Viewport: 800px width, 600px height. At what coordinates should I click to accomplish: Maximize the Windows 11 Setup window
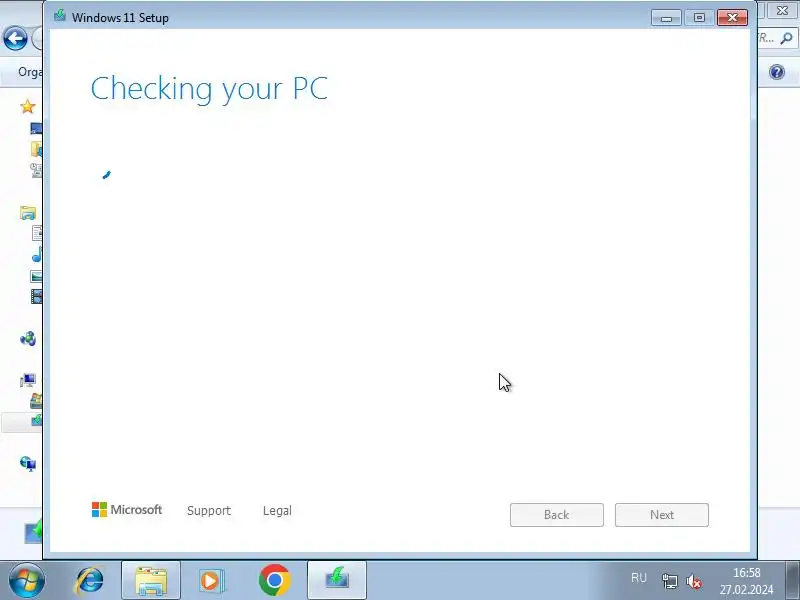(x=699, y=18)
